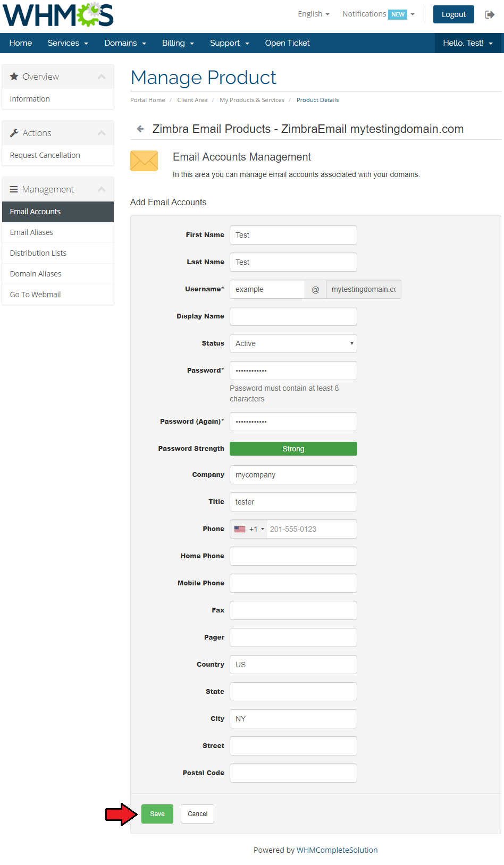The width and height of the screenshot is (504, 865).
Task: Click Request Cancellation in Actions
Action: click(58, 155)
